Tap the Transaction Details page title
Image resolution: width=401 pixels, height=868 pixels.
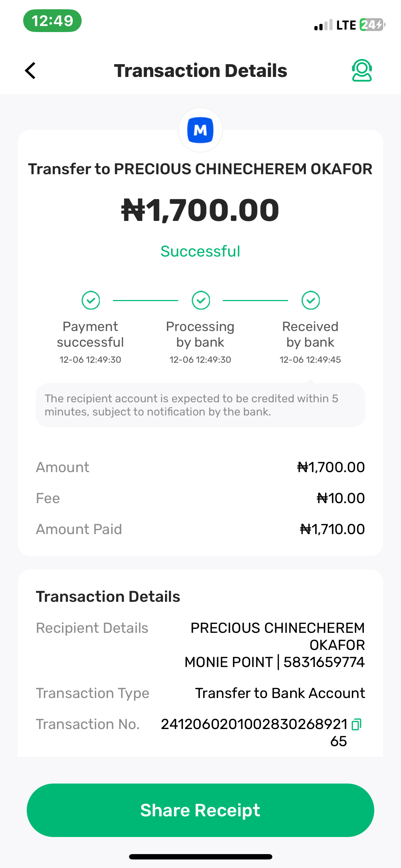click(x=200, y=71)
